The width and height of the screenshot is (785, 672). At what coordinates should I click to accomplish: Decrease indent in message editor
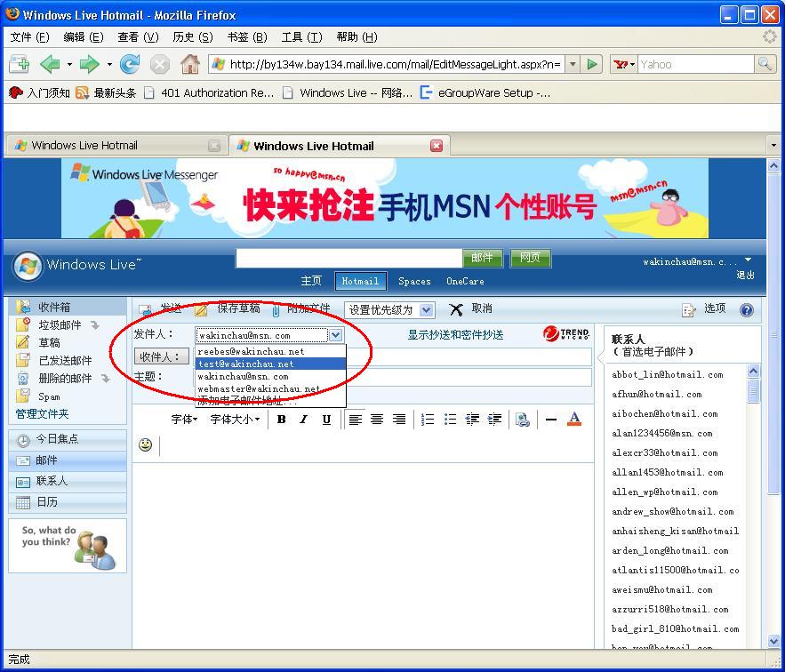[x=472, y=420]
